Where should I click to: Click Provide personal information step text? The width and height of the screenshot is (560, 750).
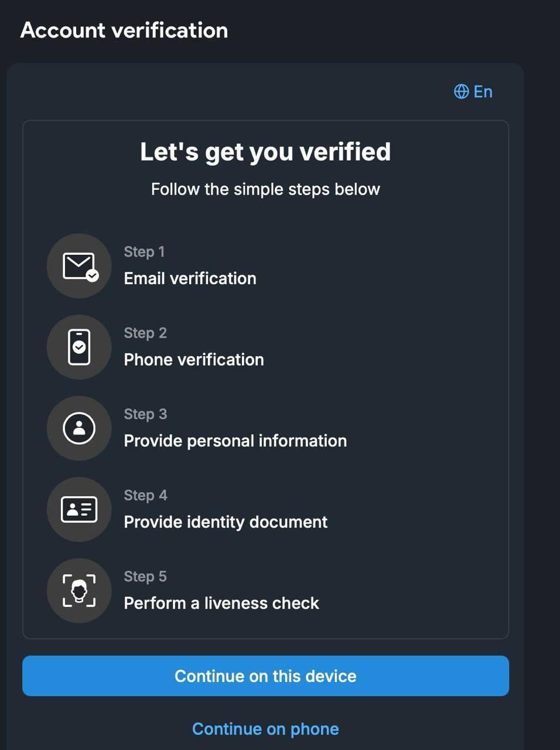tap(235, 441)
